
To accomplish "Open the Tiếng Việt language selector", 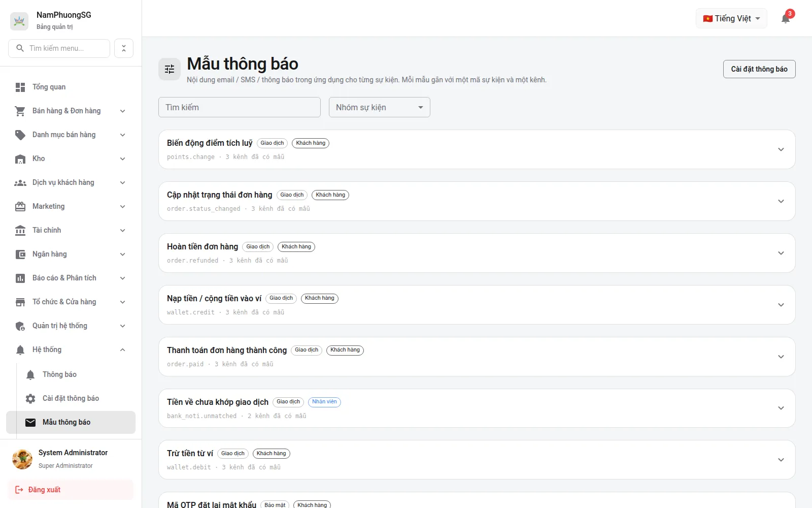I will coord(731,19).
